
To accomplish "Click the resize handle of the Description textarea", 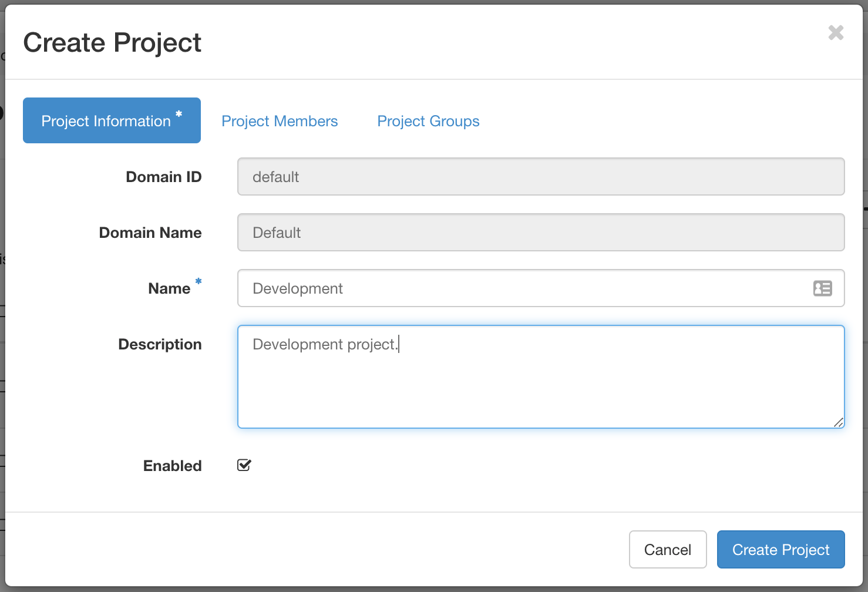I will click(839, 422).
